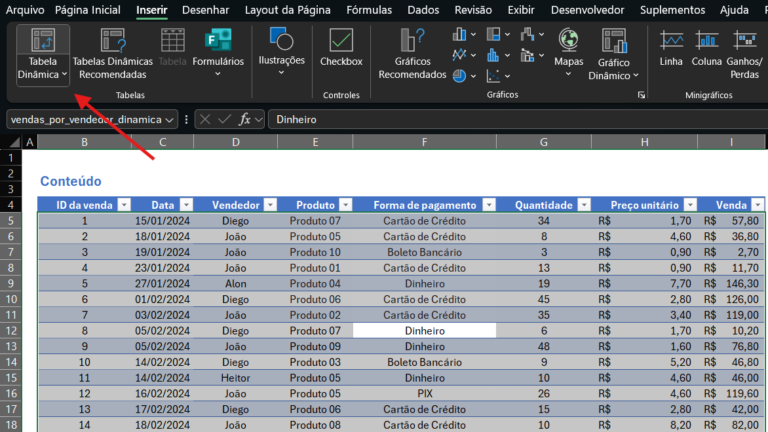The width and height of the screenshot is (768, 432).
Task: Click the Mapas chart icon
Action: pyautogui.click(x=569, y=50)
